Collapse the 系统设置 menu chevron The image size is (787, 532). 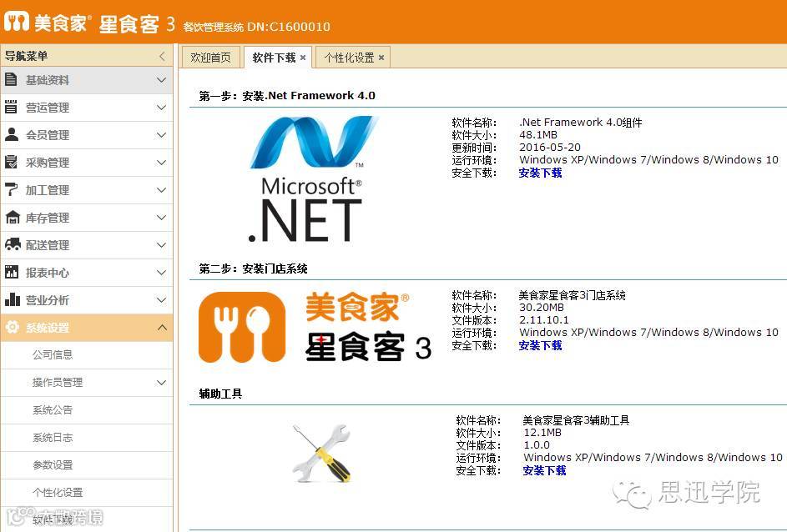point(162,328)
